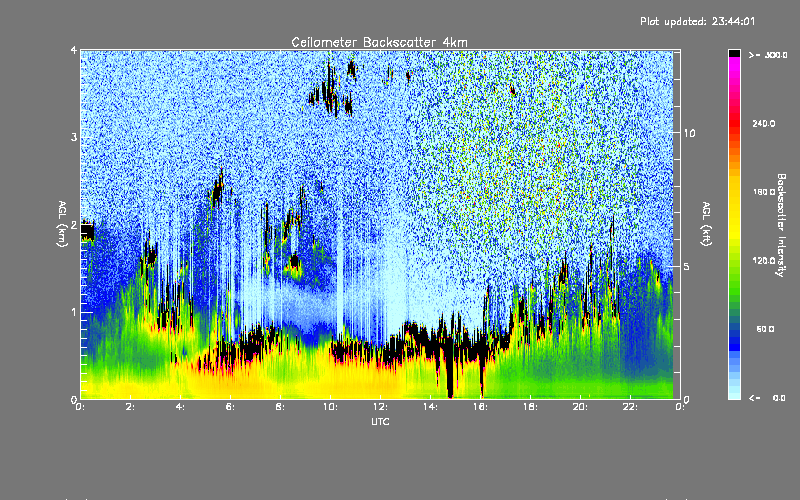Click the 'AGL (kft)' axis label

pyautogui.click(x=706, y=224)
